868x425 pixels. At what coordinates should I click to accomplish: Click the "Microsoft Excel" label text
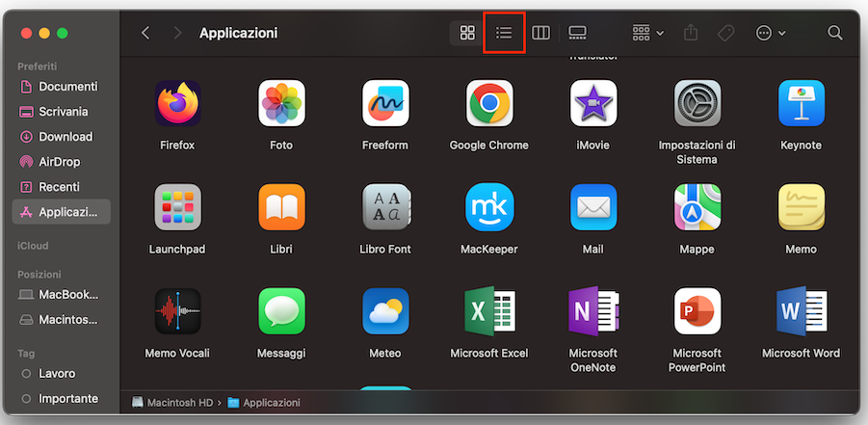489,353
